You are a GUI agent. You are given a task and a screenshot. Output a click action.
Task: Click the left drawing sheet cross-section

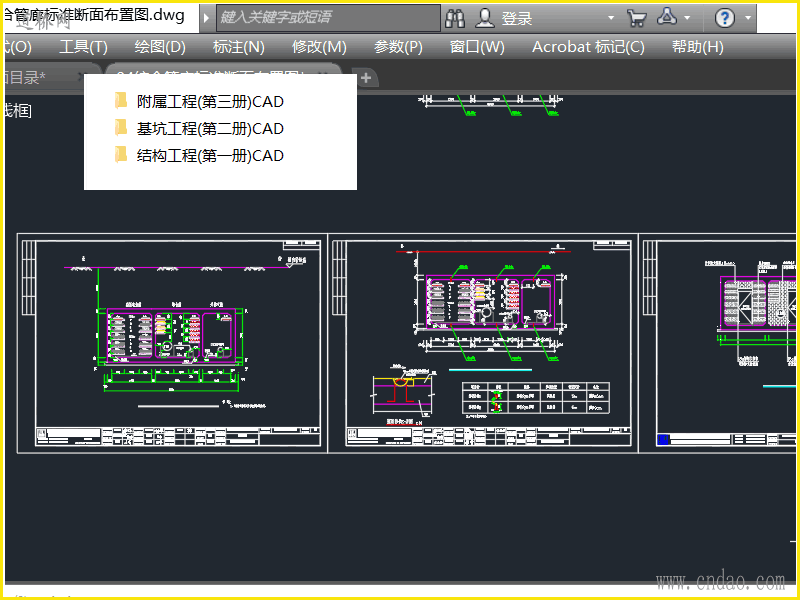[x=171, y=336]
